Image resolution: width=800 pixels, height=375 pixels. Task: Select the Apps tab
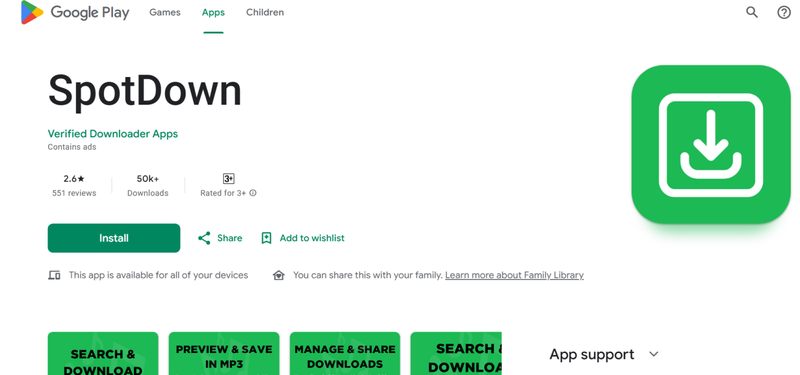(213, 12)
